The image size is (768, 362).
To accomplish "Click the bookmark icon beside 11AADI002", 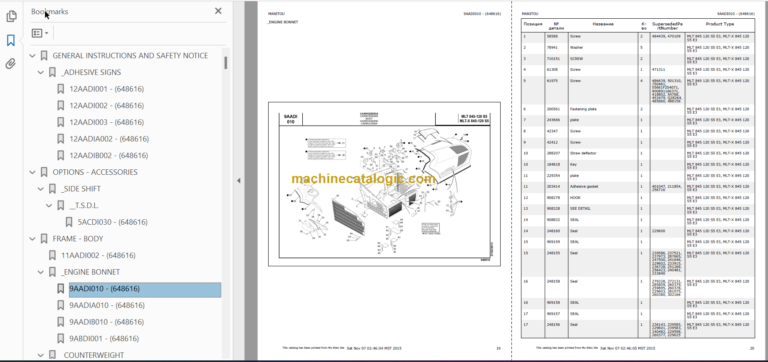I will click(x=52, y=256).
